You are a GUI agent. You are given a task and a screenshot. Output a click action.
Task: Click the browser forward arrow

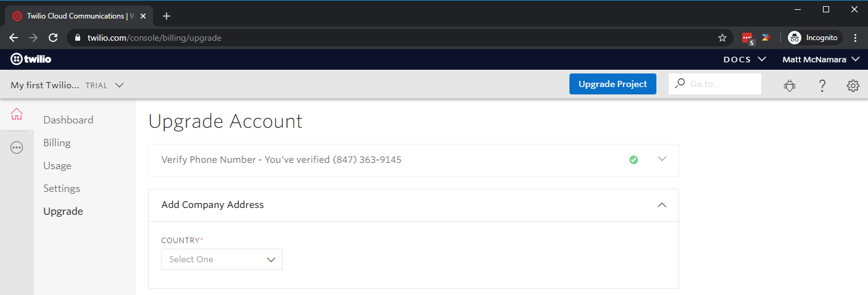33,38
